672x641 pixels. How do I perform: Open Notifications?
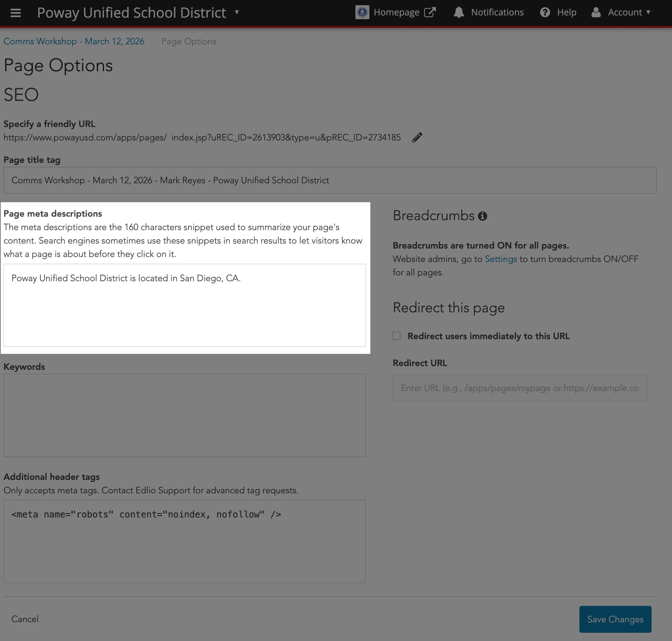click(x=497, y=12)
